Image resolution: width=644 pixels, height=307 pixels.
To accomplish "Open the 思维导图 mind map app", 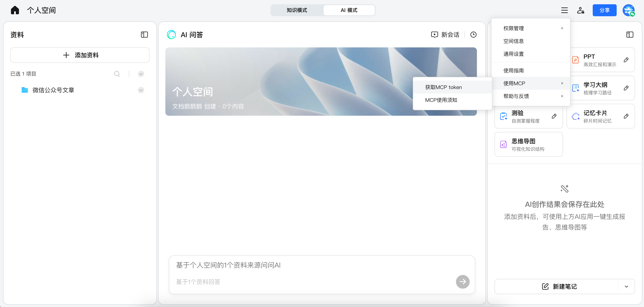I will click(528, 144).
